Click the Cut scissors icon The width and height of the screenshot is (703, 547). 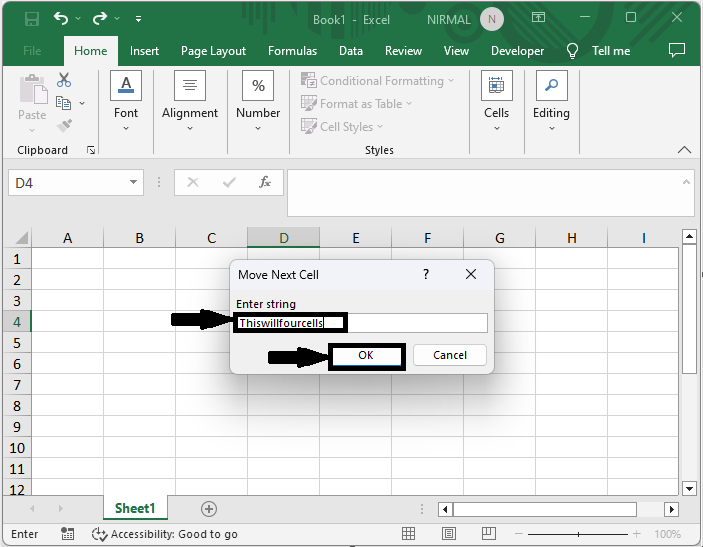point(64,80)
